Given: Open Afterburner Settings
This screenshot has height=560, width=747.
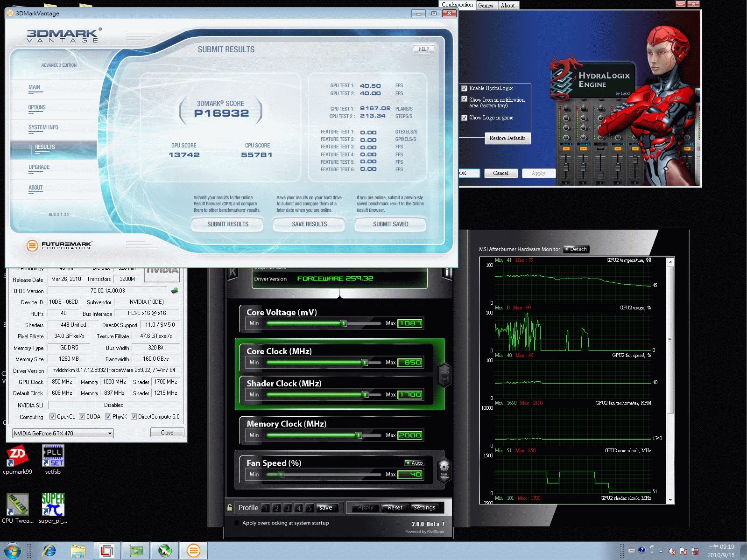Looking at the screenshot, I should click(424, 508).
